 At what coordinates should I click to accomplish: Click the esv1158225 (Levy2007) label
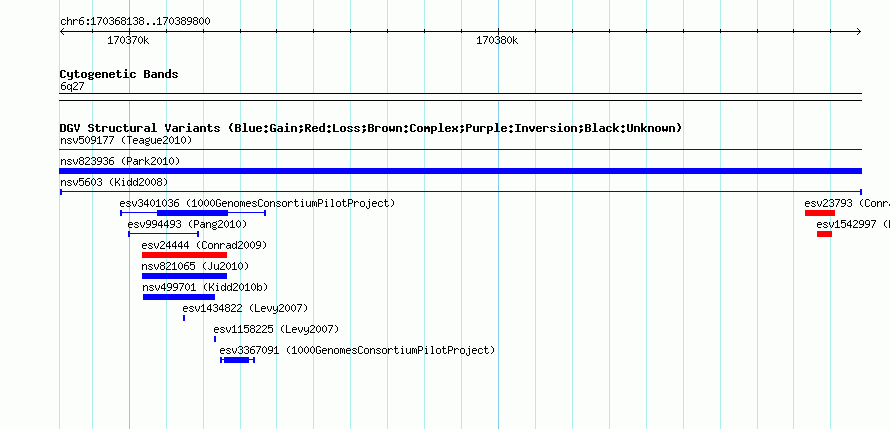tap(276, 329)
